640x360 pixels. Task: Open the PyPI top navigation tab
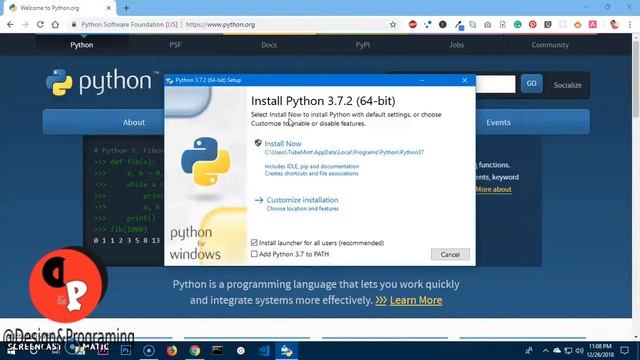(362, 45)
